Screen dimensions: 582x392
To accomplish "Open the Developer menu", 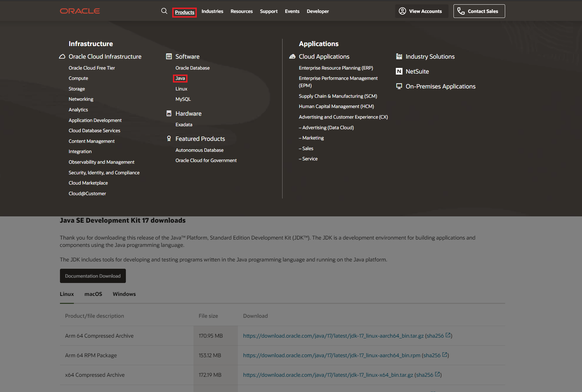I will (x=318, y=11).
